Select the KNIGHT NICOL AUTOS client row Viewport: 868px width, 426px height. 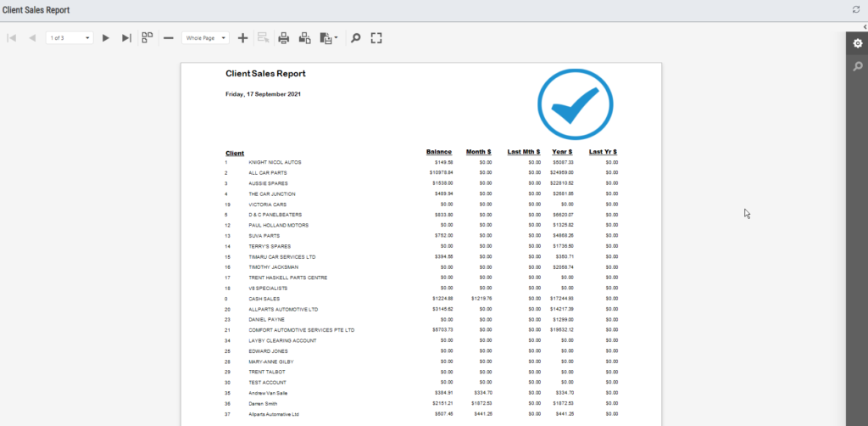421,162
